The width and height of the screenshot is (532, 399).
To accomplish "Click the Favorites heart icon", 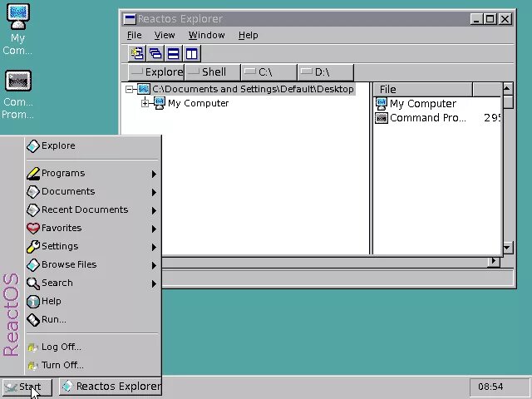I will (x=33, y=228).
